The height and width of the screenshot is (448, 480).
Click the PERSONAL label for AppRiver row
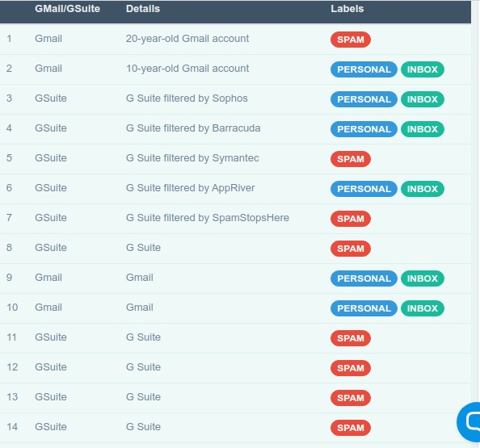pyautogui.click(x=364, y=189)
